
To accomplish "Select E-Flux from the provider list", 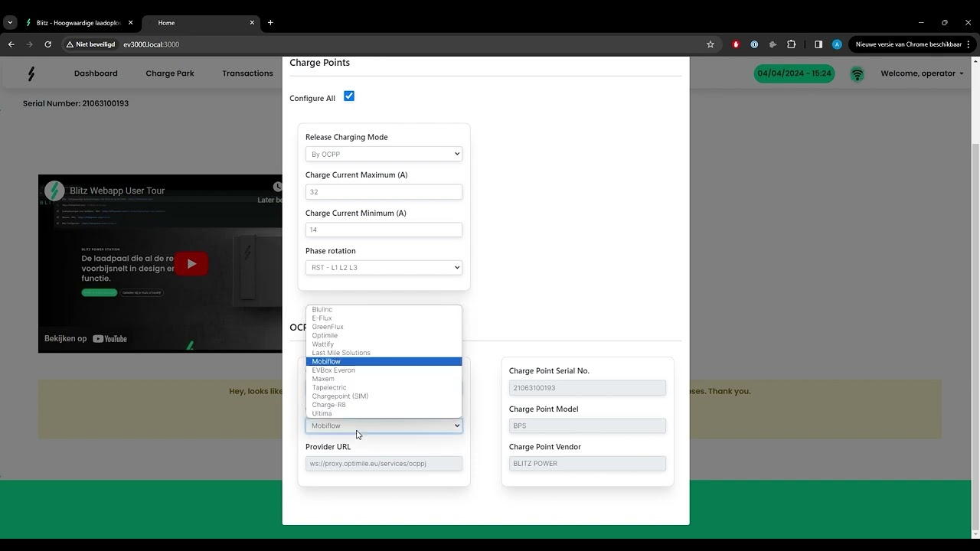I will 384,318.
